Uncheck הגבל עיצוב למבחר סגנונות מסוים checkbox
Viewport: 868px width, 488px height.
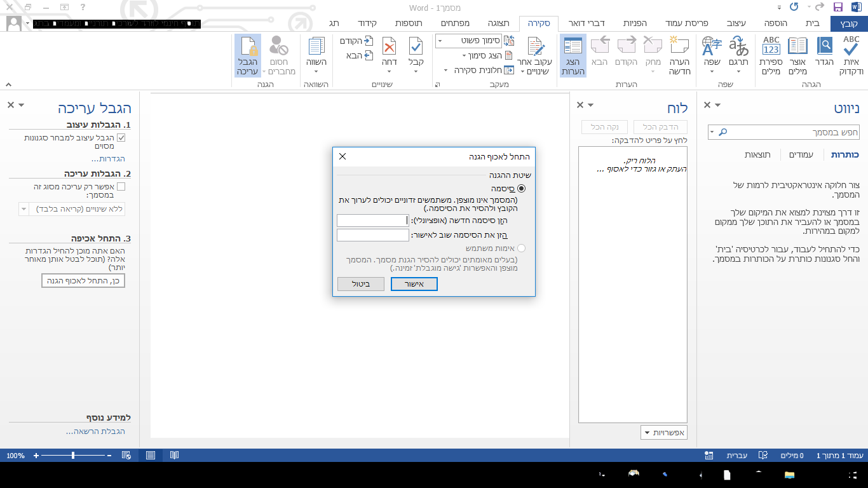(121, 138)
